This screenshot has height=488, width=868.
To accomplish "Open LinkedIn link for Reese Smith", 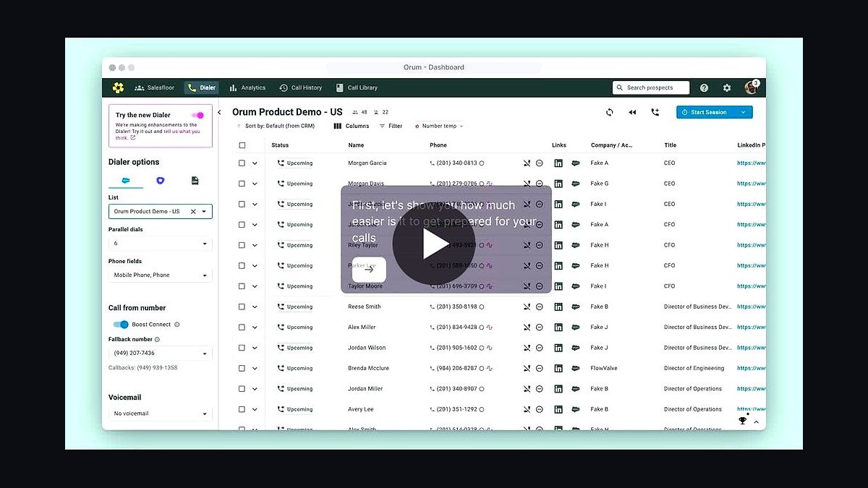I will tap(558, 307).
